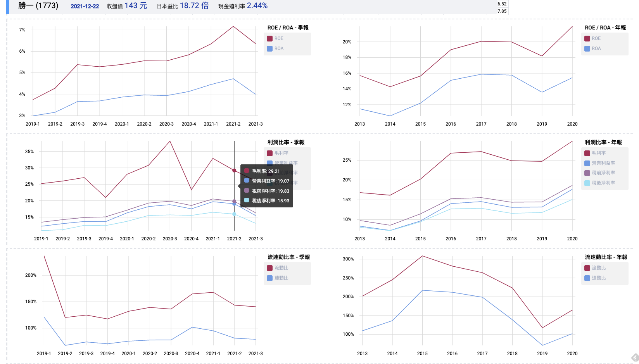The width and height of the screenshot is (639, 364).
Task: Click tooltip row 稅後淨利率: 15.93
Action: 266,200
